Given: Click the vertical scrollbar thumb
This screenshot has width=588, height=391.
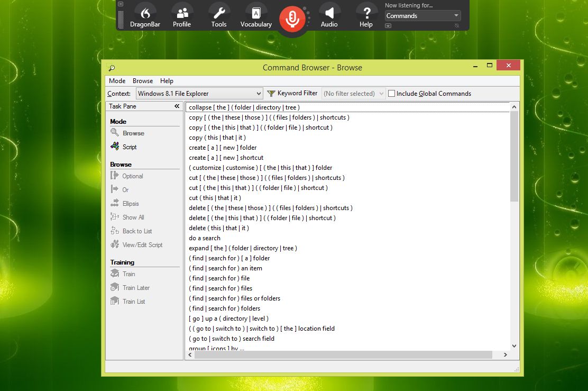Looking at the screenshot, I should point(514,157).
